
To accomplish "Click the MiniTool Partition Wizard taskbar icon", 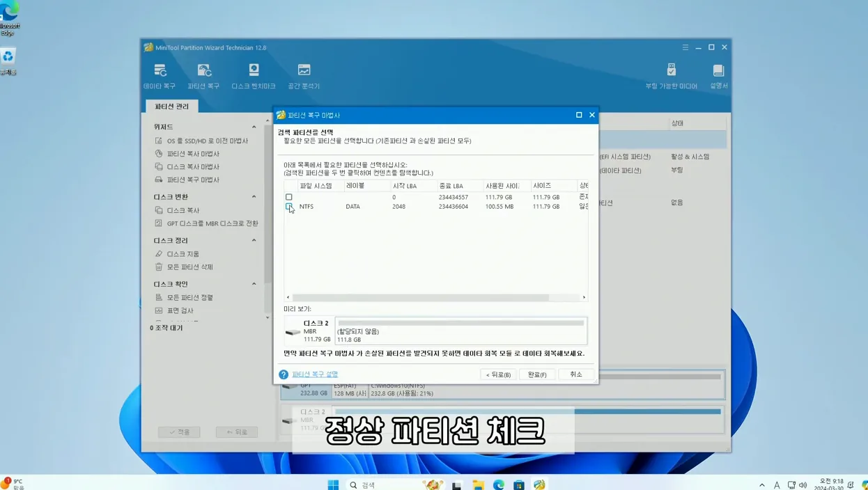I will (539, 484).
